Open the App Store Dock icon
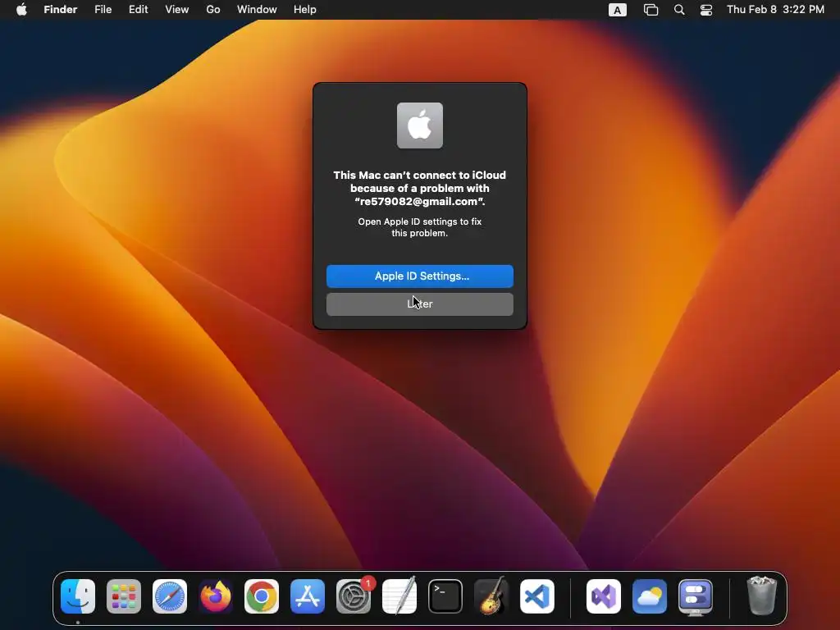Screen dimensions: 840x630 (308, 596)
